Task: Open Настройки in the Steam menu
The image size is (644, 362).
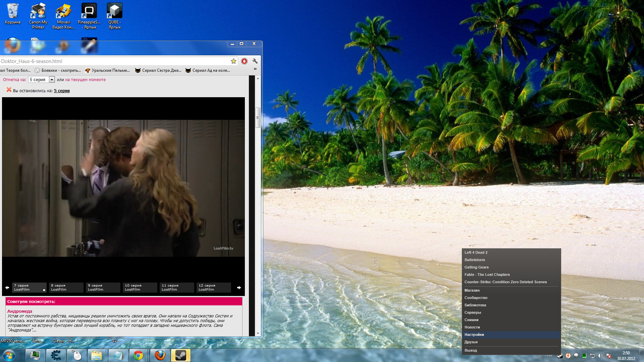Action: (511, 335)
